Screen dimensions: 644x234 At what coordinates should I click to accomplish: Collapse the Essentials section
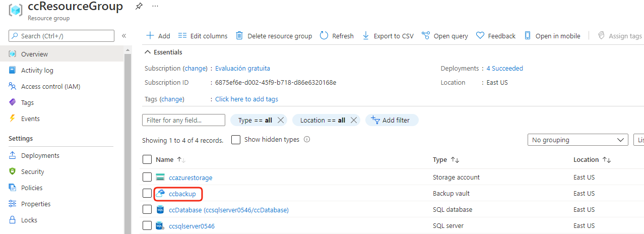pos(163,52)
